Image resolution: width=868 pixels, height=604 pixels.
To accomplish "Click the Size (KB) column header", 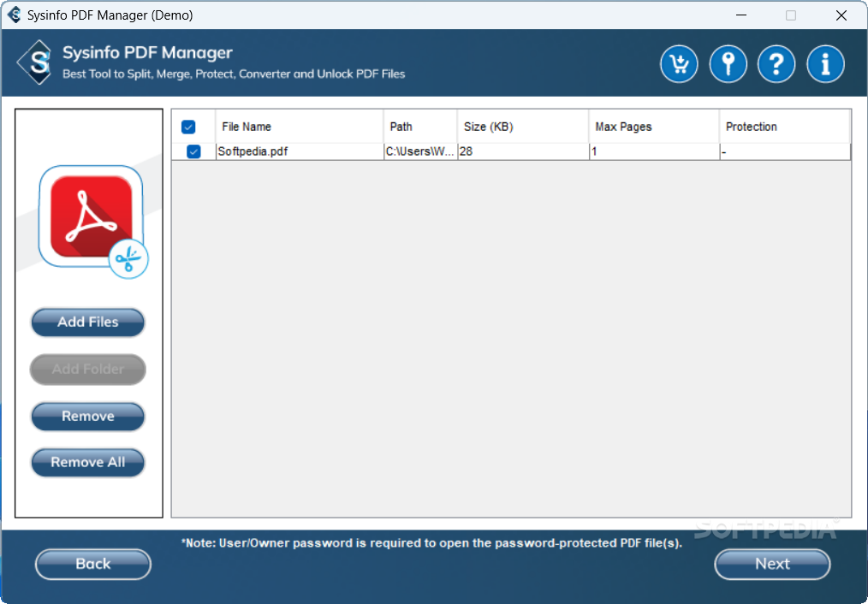I will [x=523, y=127].
